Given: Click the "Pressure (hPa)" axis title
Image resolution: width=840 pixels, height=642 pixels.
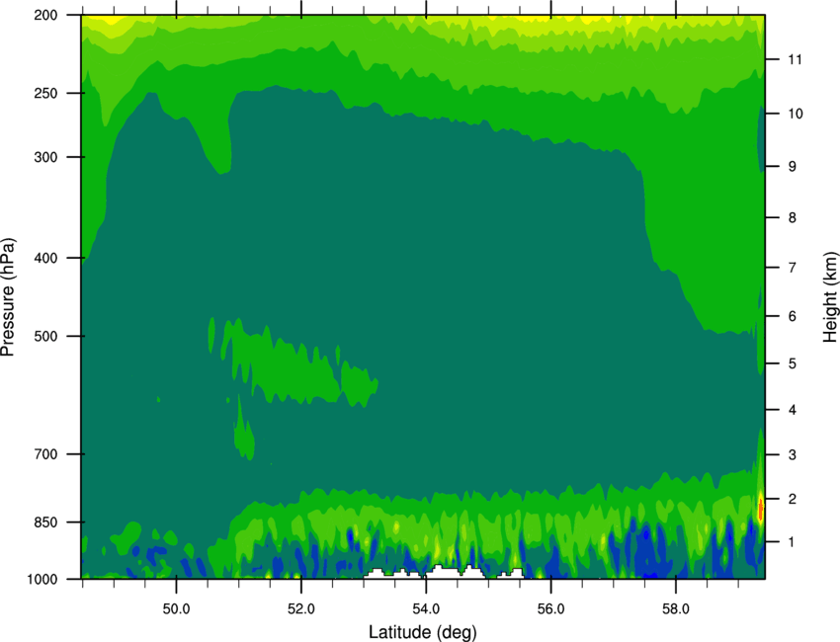Looking at the screenshot, I should (x=8, y=297).
